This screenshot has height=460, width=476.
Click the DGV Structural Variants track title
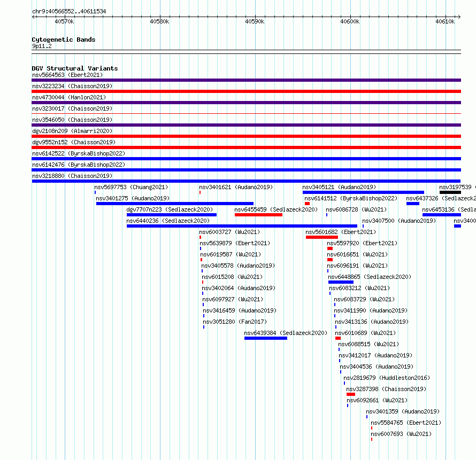(75, 68)
